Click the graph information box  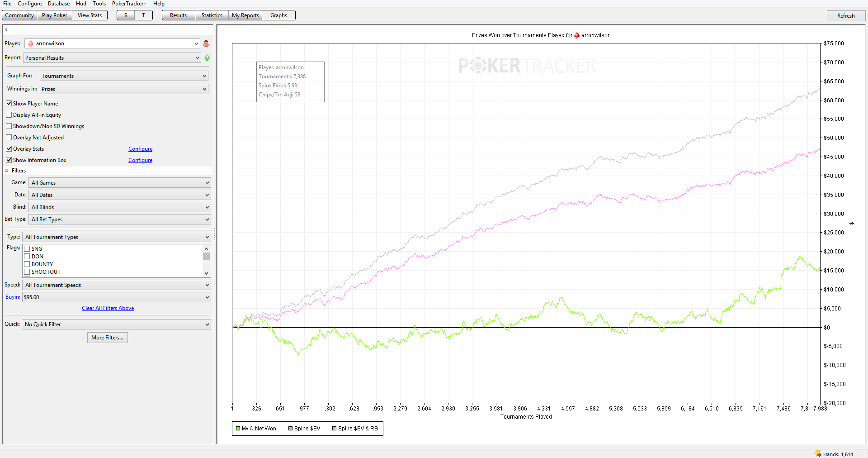tap(290, 82)
